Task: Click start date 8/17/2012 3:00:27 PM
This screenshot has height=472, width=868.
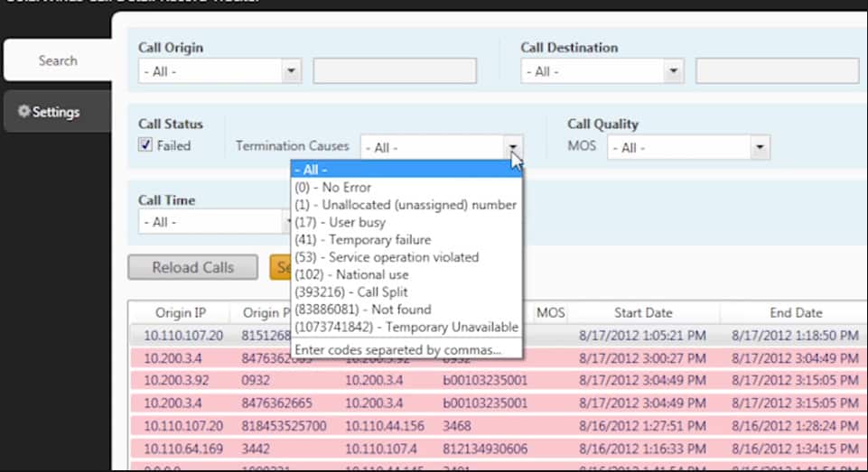Action: [642, 358]
